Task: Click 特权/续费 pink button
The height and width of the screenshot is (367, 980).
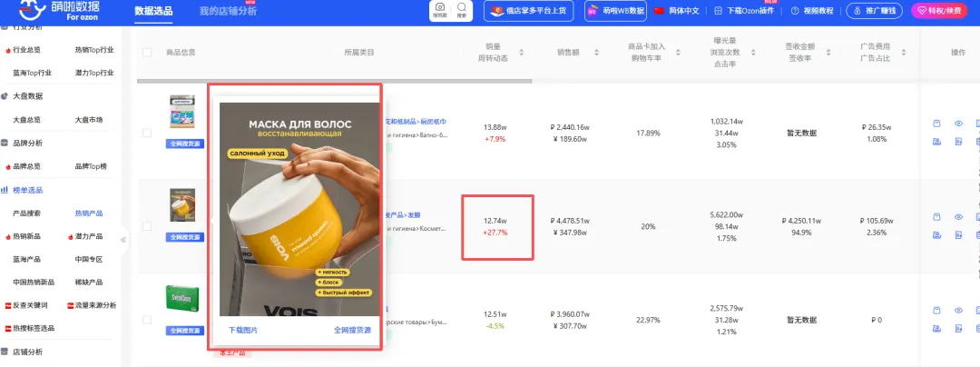Action: point(939,11)
